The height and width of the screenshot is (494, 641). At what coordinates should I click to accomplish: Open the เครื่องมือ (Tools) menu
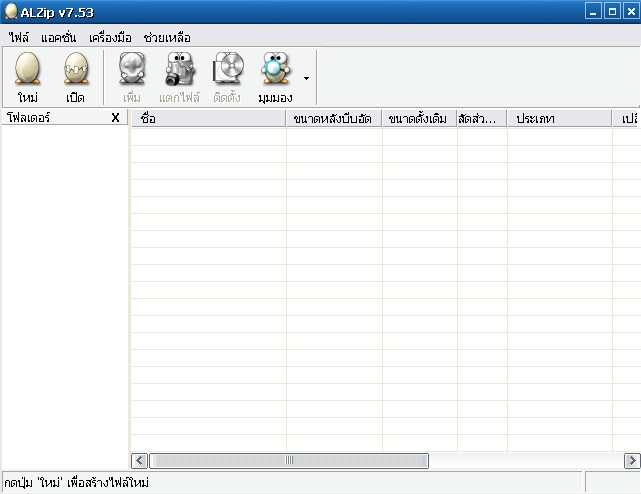point(110,38)
